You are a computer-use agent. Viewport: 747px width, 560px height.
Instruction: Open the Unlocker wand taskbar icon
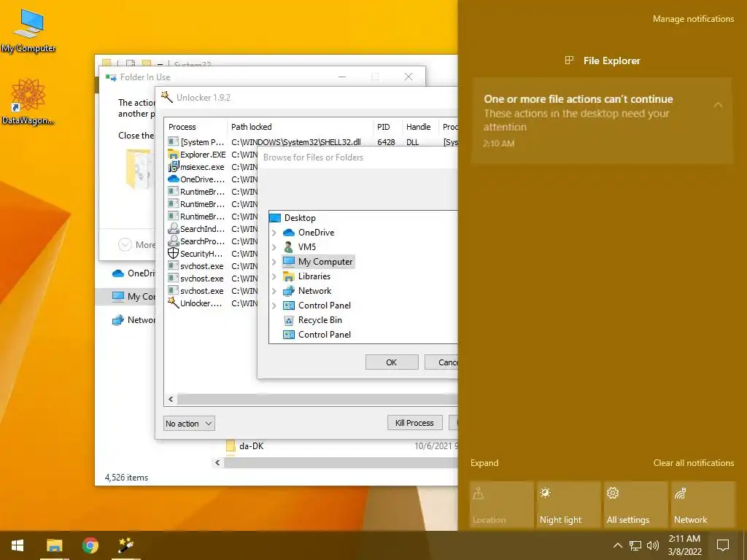pos(125,545)
